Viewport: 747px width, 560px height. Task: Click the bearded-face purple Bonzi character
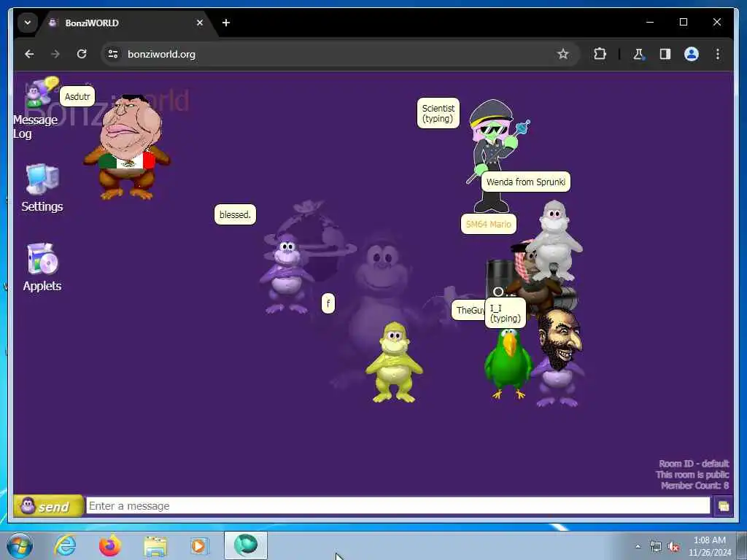(x=559, y=358)
